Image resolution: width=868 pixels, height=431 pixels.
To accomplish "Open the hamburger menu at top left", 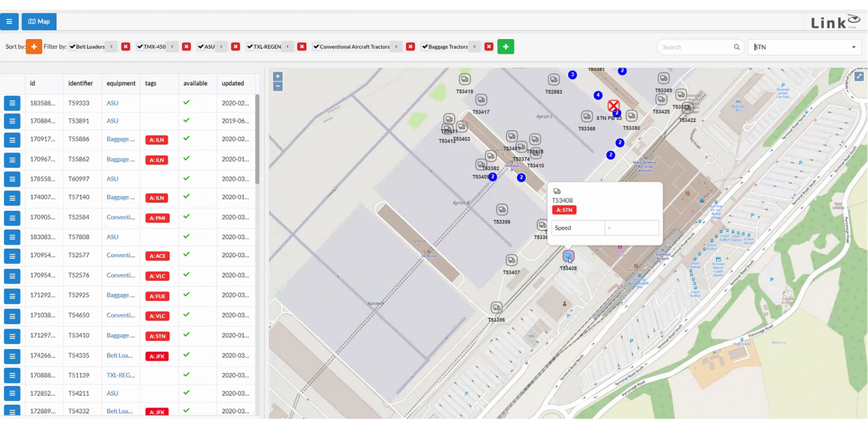I will [x=9, y=22].
